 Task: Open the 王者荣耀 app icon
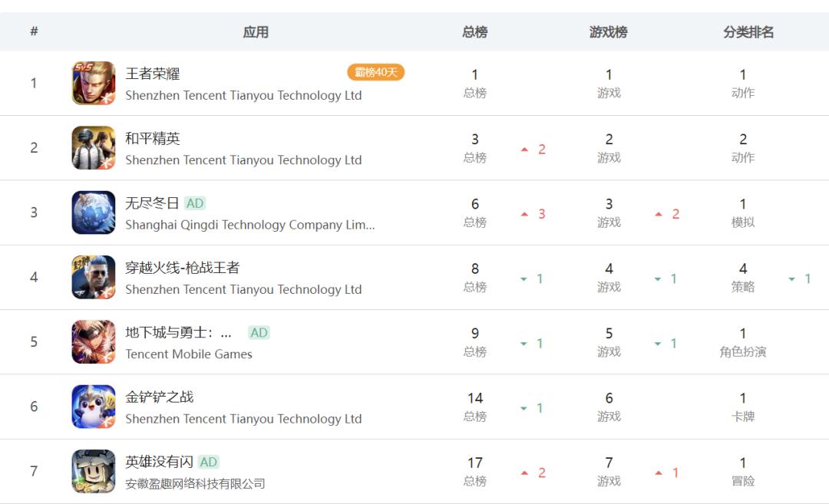click(94, 83)
